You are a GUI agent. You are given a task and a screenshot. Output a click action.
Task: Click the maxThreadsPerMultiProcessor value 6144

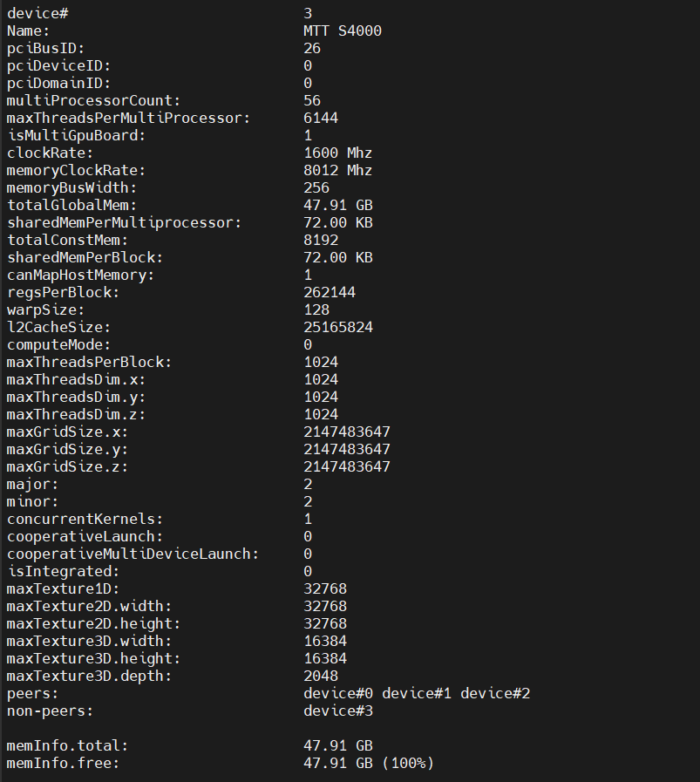321,118
